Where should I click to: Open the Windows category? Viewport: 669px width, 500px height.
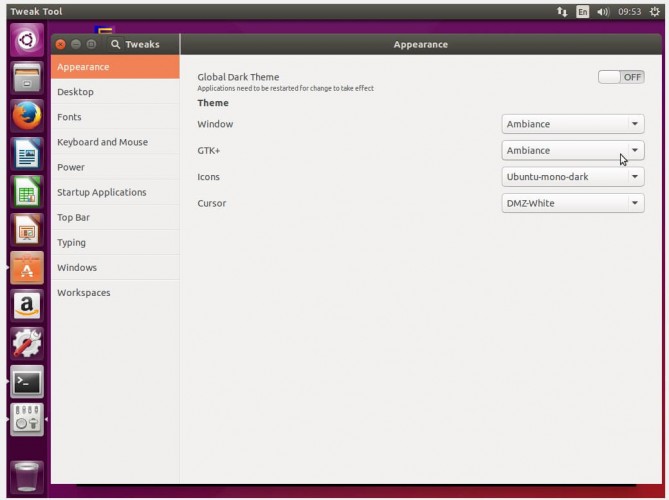coord(115,268)
